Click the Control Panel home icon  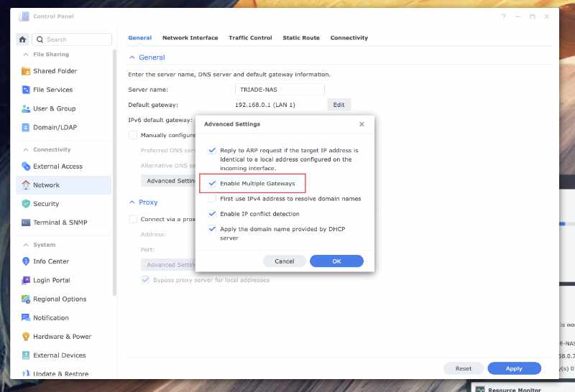[22, 39]
